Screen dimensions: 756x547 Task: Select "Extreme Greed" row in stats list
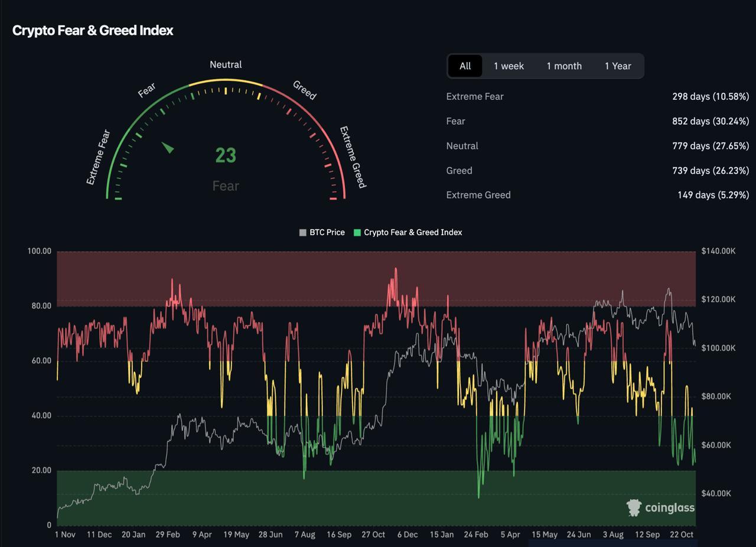coord(478,195)
